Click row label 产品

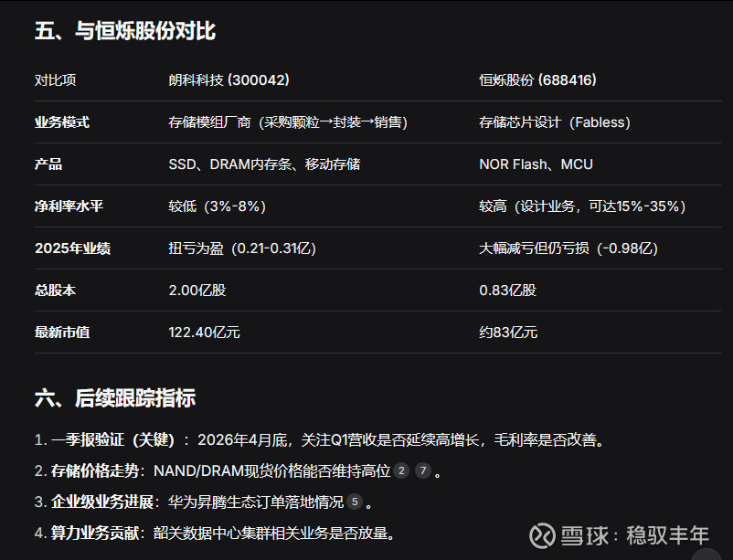[x=48, y=164]
